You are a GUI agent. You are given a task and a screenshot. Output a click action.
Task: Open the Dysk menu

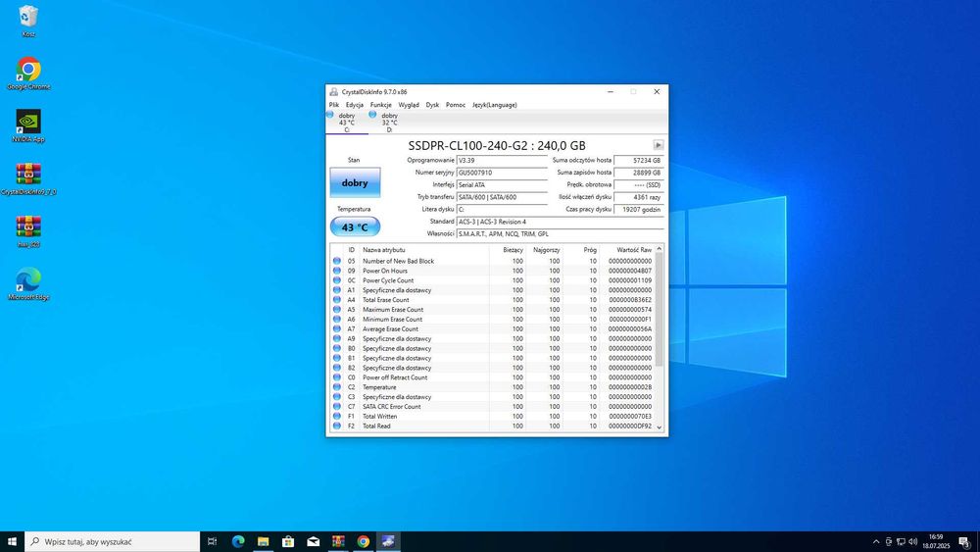point(432,105)
